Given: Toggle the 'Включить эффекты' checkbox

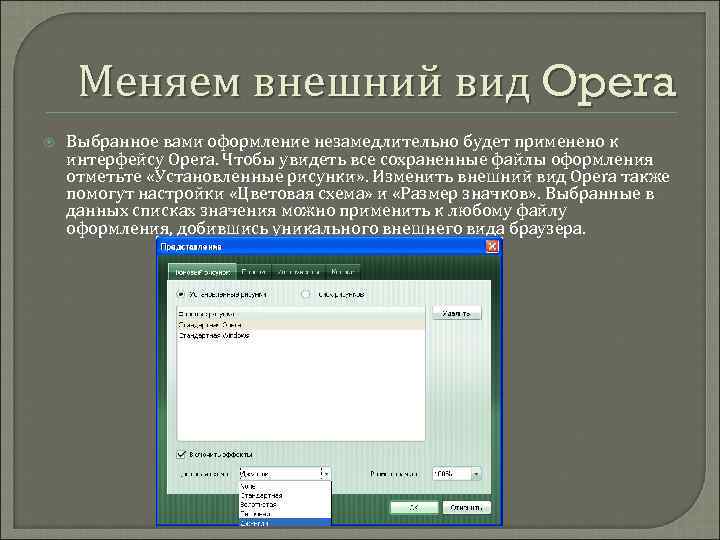Looking at the screenshot, I should (181, 454).
